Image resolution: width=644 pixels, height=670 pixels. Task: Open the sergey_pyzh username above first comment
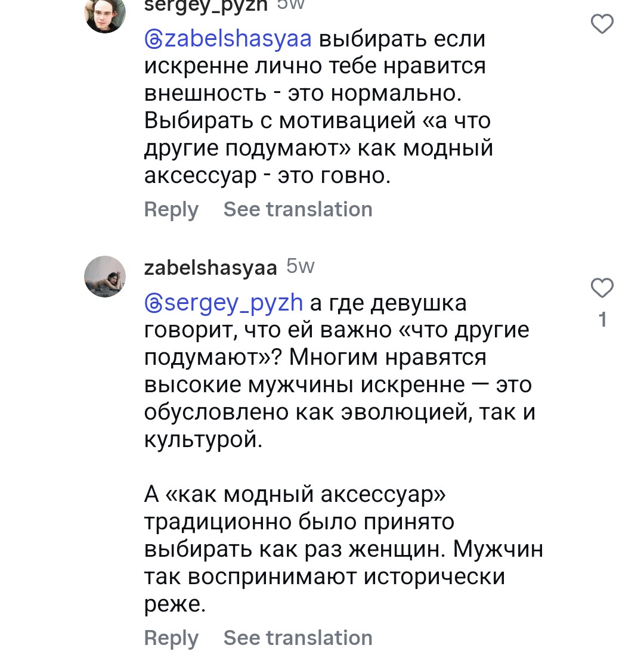click(206, 6)
